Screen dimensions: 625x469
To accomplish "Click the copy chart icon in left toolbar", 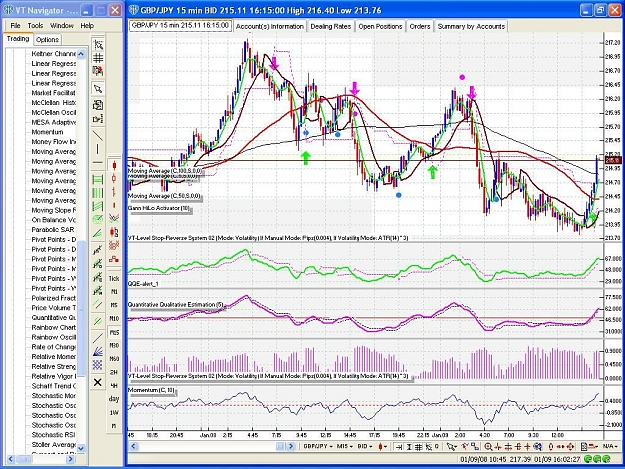I will click(x=98, y=105).
